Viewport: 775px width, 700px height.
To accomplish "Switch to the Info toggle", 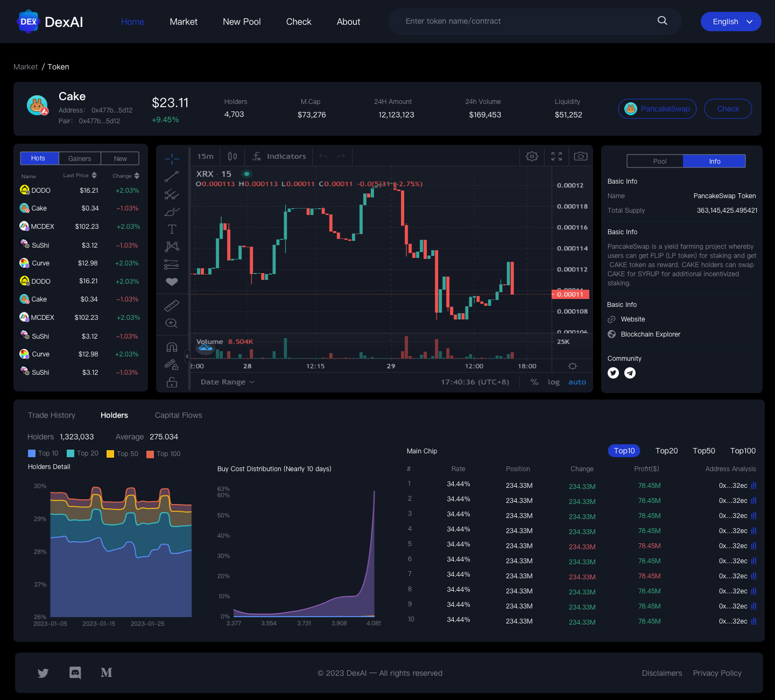I will click(x=714, y=161).
